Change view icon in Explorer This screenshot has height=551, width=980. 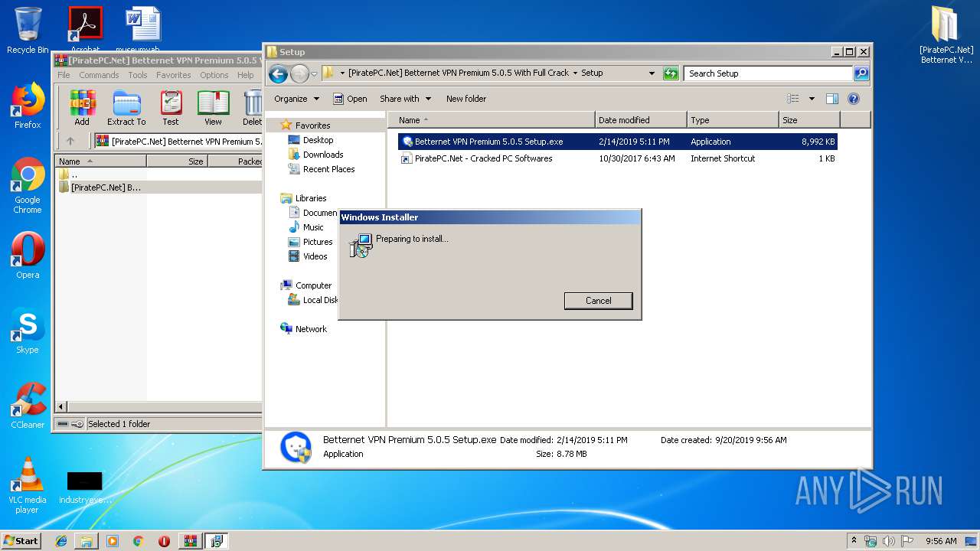coord(793,99)
